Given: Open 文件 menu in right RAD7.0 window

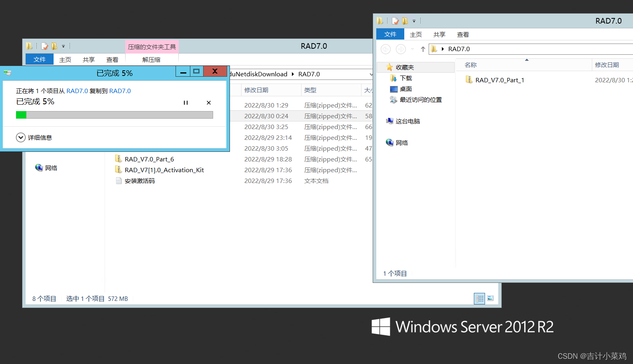Looking at the screenshot, I should (x=390, y=34).
